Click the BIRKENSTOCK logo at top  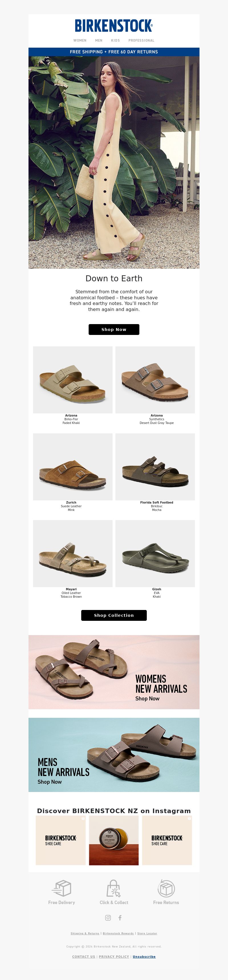114,25
